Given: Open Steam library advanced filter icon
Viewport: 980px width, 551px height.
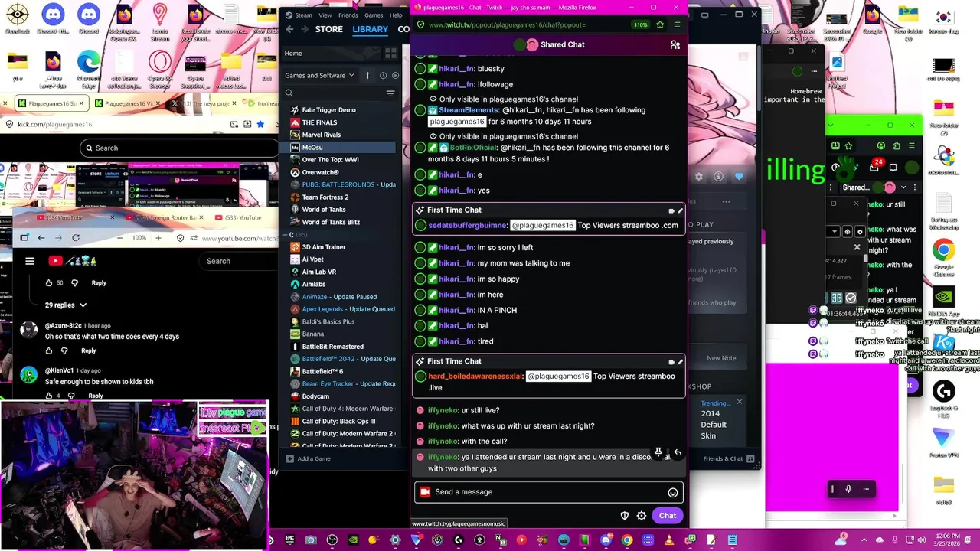Looking at the screenshot, I should point(390,93).
